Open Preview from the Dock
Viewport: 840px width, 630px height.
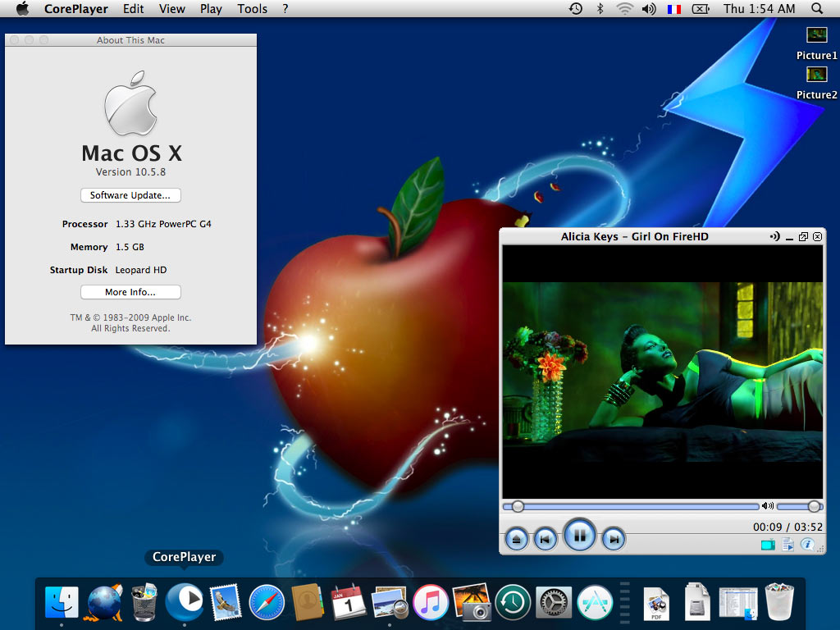pos(390,602)
